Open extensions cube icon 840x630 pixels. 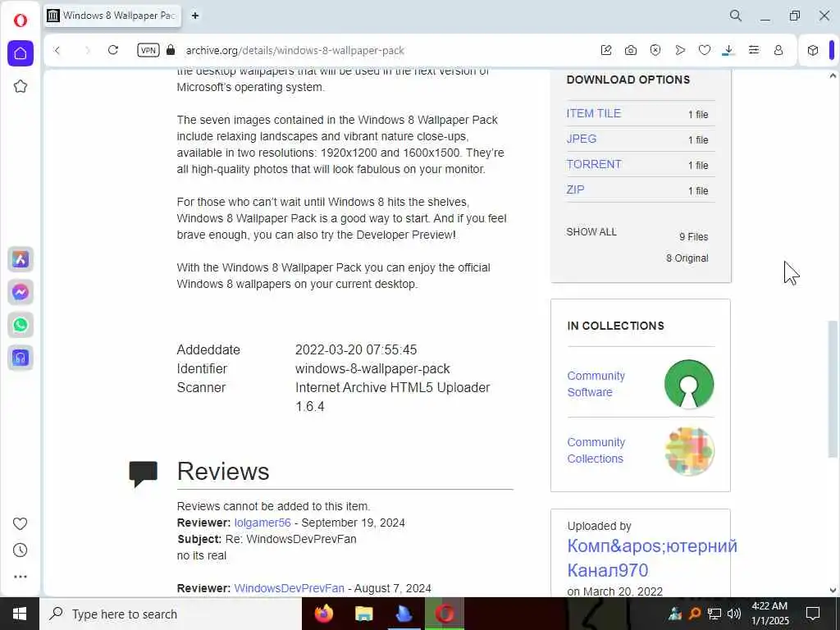pyautogui.click(x=813, y=50)
